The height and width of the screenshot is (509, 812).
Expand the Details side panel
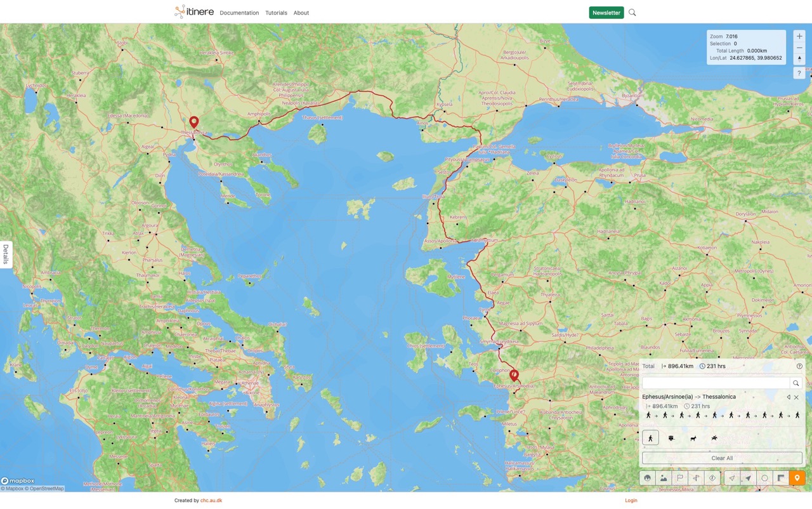pyautogui.click(x=6, y=254)
